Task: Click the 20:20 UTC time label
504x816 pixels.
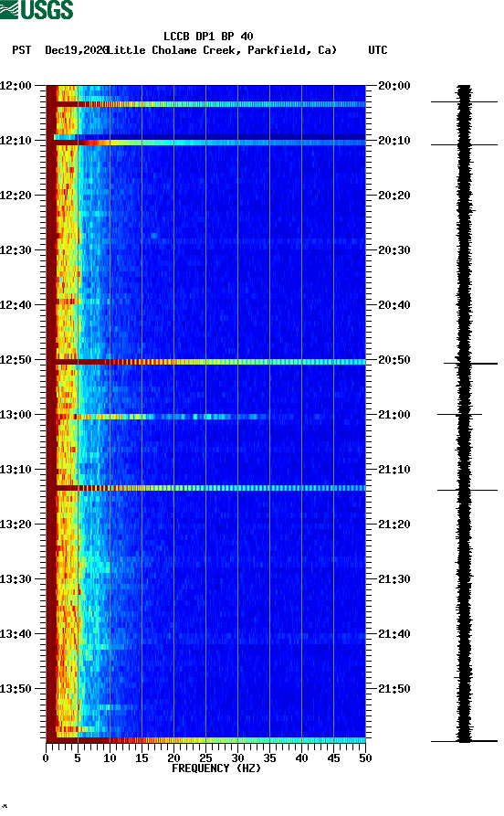Action: point(394,196)
